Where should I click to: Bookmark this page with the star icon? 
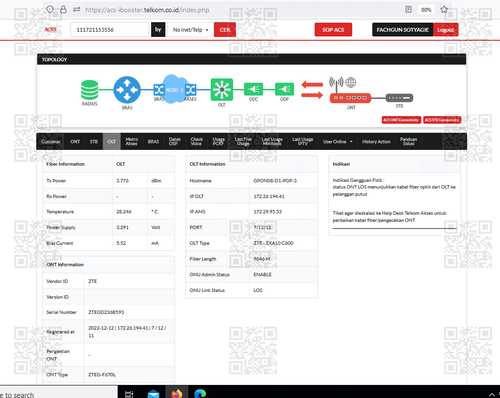tap(444, 9)
